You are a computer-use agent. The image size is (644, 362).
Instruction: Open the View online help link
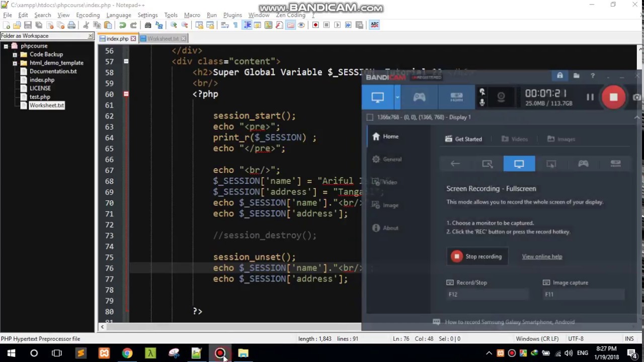pos(542,256)
